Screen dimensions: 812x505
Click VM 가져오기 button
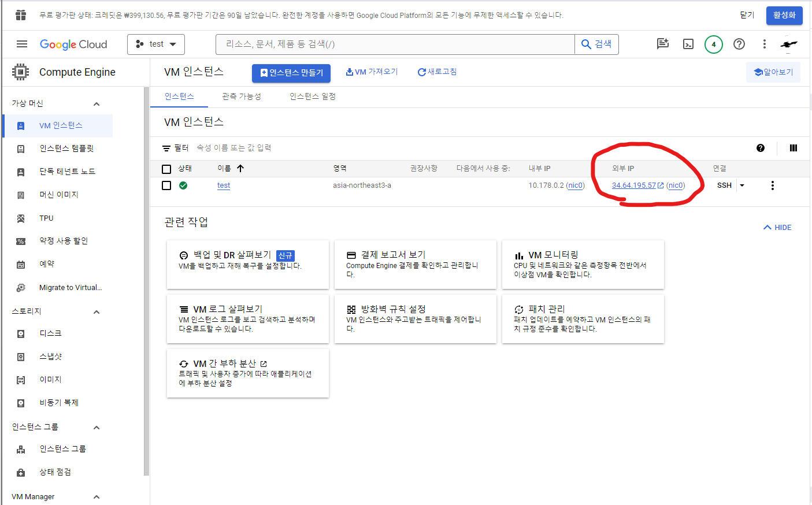372,72
